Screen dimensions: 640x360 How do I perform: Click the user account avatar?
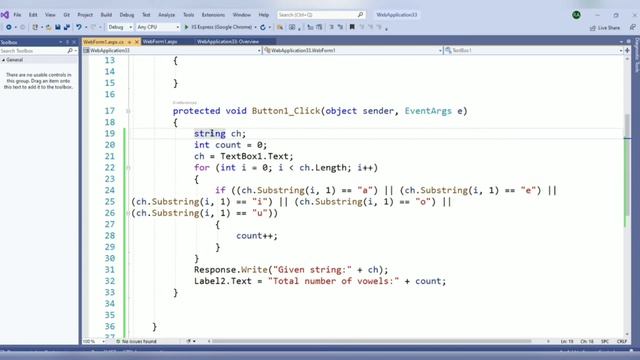pyautogui.click(x=576, y=15)
